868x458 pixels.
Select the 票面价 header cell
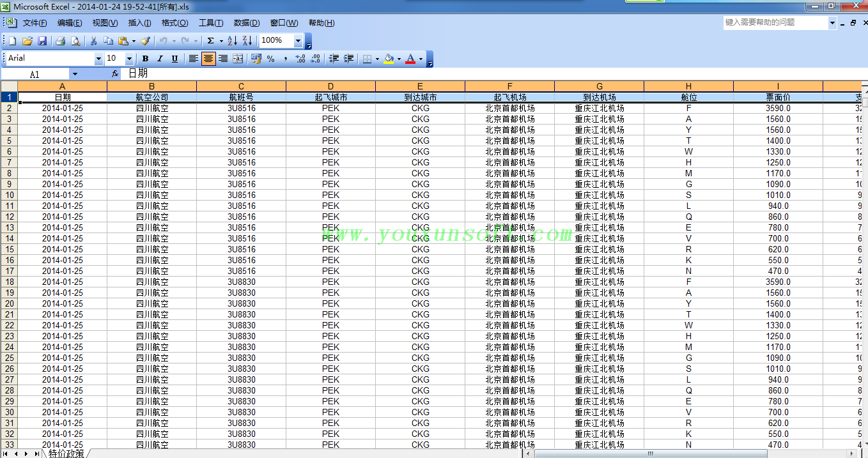(778, 97)
